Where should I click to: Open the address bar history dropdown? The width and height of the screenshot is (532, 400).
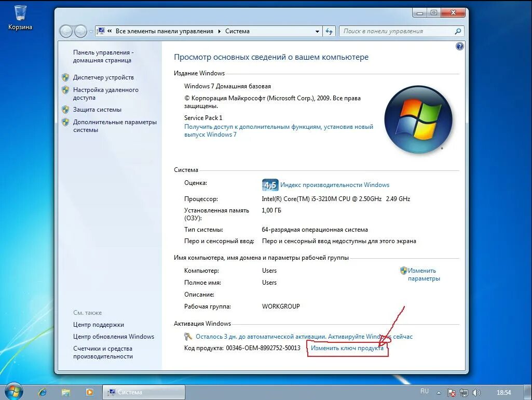tap(317, 31)
